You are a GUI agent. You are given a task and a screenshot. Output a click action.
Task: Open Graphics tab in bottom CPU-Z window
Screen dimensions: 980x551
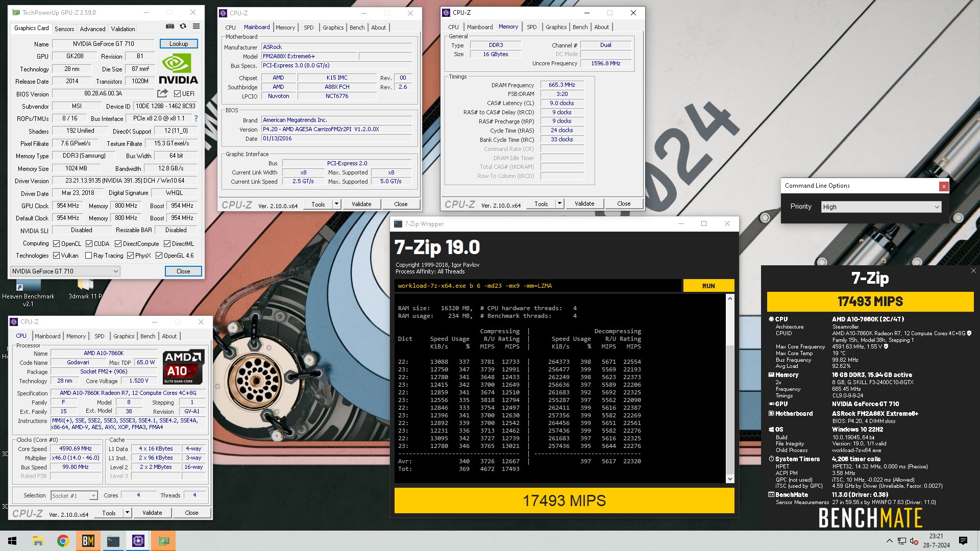point(124,336)
